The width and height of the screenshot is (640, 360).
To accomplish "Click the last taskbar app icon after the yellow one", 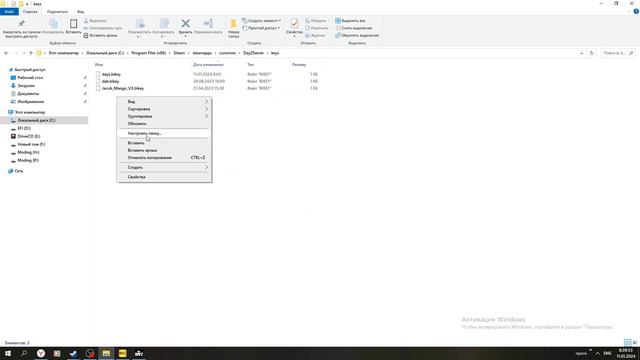I will (139, 353).
